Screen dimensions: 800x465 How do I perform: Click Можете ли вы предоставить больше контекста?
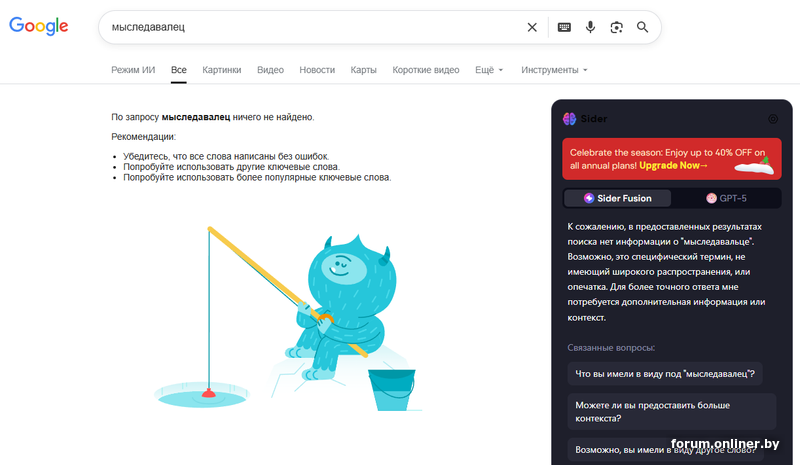671,411
